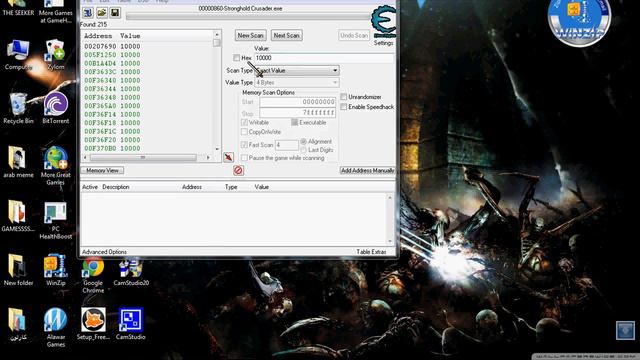This screenshot has width=640, height=360.
Task: Select address 00F370B0 in results
Action: click(x=112, y=148)
